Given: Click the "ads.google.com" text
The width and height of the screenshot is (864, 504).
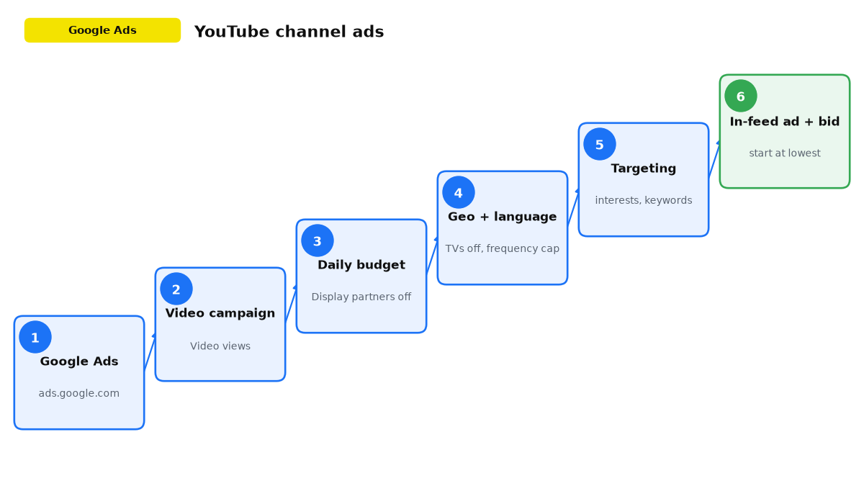Looking at the screenshot, I should tap(79, 394).
